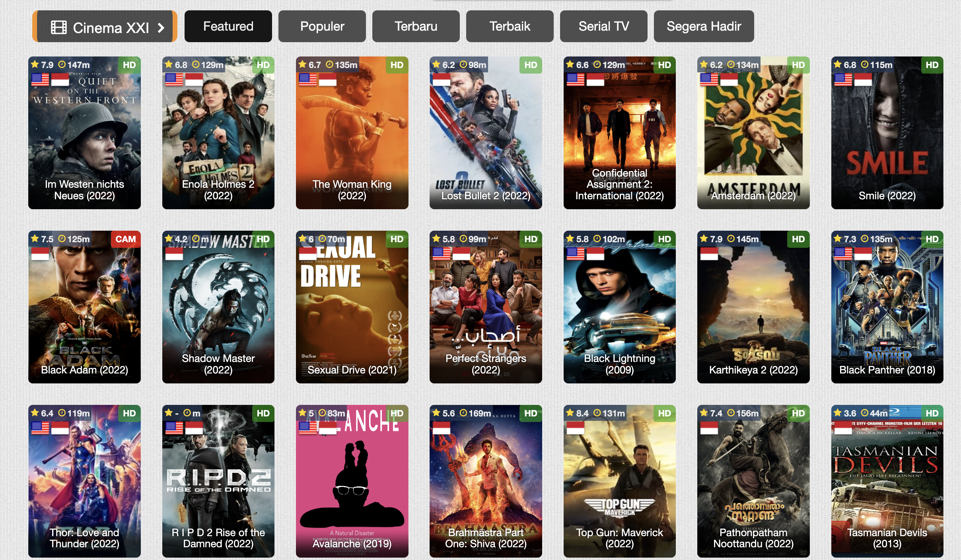Screen dimensions: 961x560
Task: Click the US flag on Thor: Love and Thunder
Action: [x=40, y=428]
